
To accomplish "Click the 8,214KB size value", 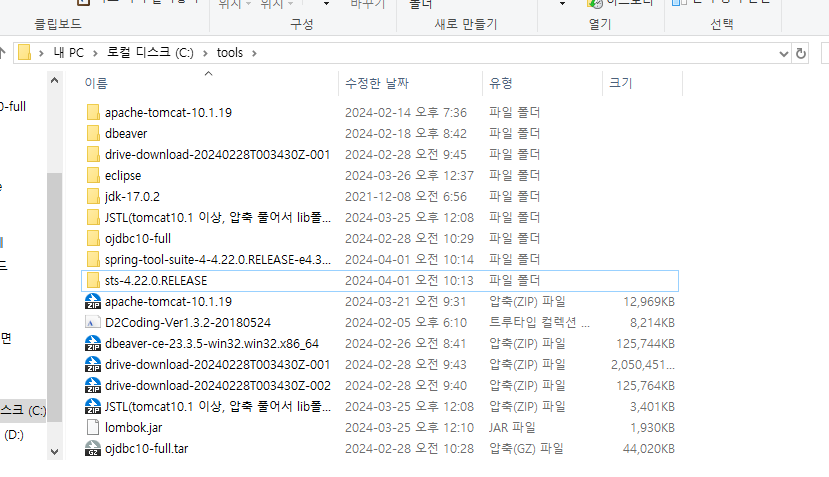I will 652,323.
